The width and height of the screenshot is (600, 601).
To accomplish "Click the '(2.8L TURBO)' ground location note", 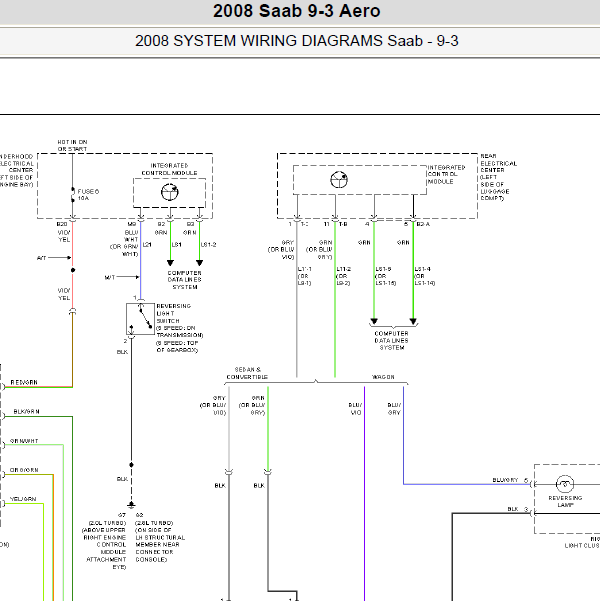I will click(154, 523).
